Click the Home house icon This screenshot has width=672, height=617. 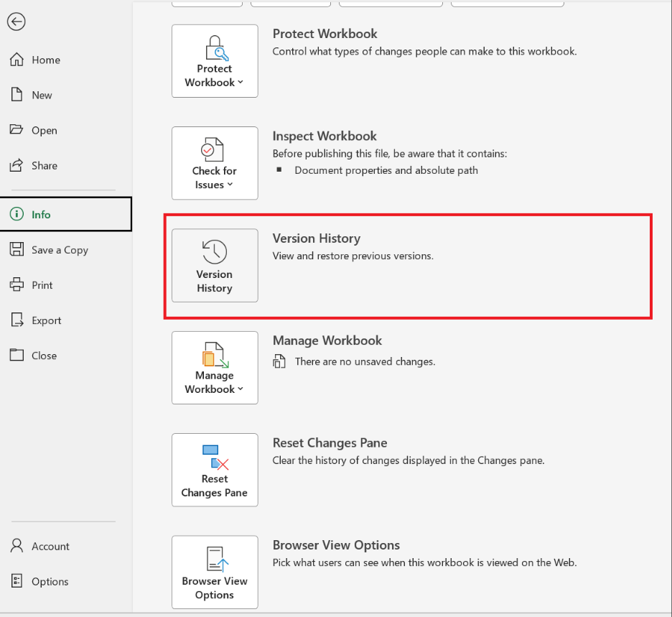point(17,60)
